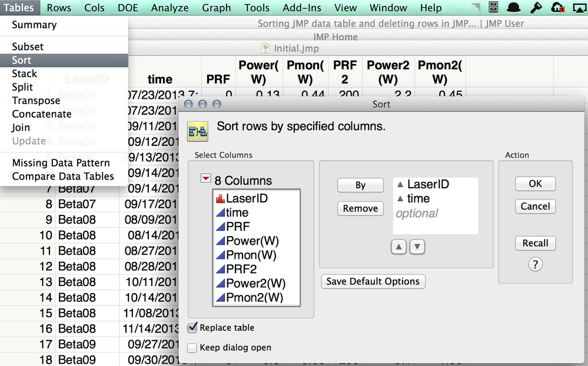Click the Recall button
This screenshot has height=366, width=588.
click(535, 243)
